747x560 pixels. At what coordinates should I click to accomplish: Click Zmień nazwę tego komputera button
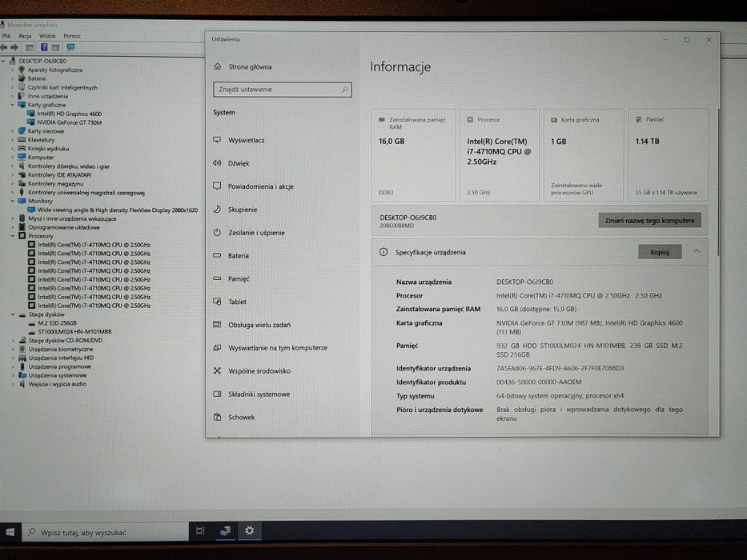pyautogui.click(x=649, y=220)
